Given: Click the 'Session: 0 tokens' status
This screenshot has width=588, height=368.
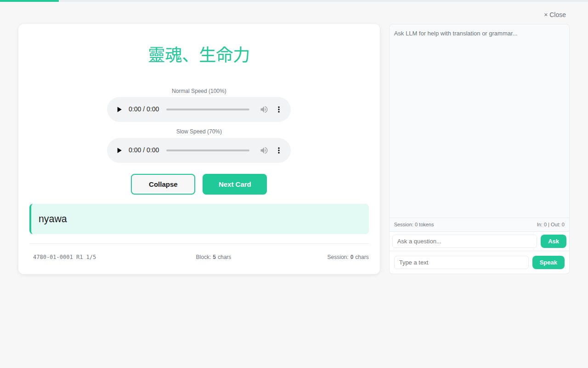Looking at the screenshot, I should pyautogui.click(x=414, y=224).
